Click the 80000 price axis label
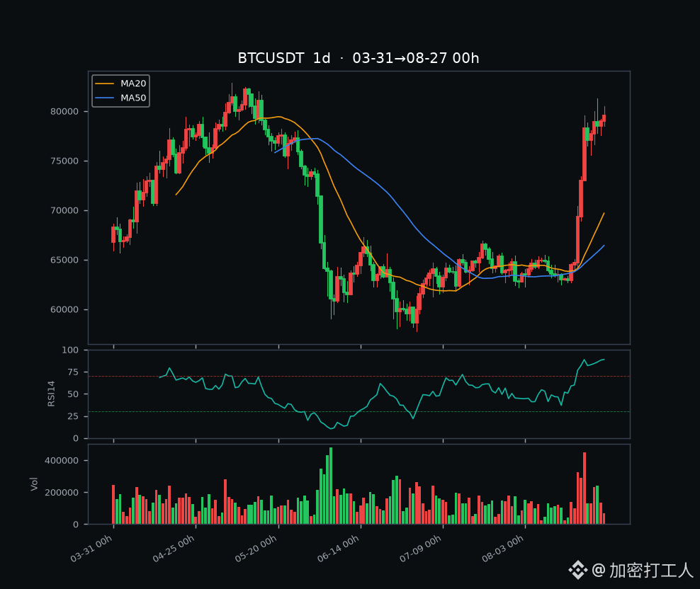 coord(64,112)
